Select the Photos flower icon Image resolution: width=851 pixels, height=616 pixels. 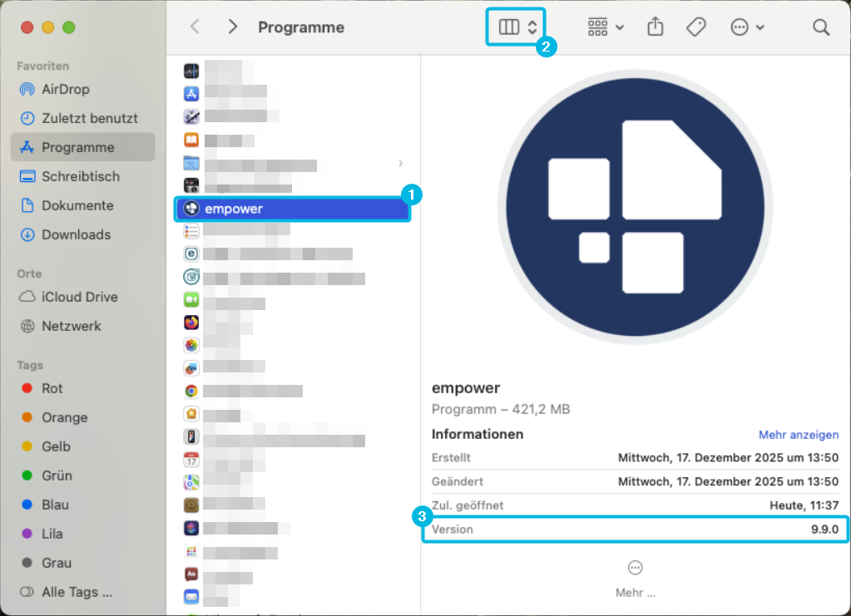(x=191, y=346)
